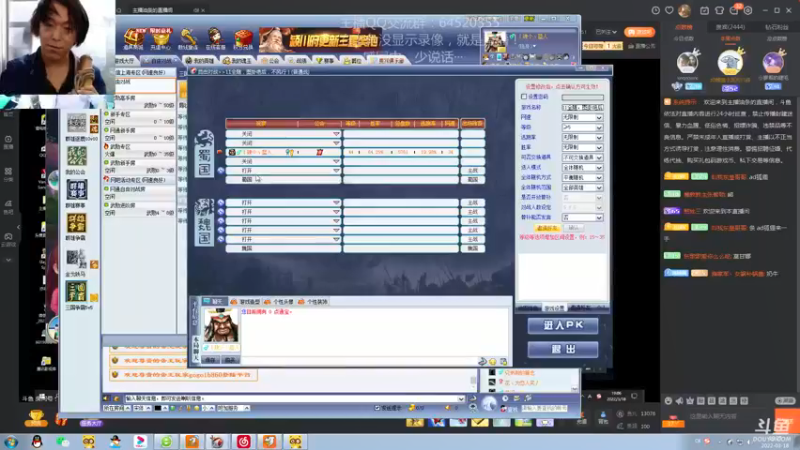Open the 全体随机范围 dropdown
The image size is (800, 450).
[x=583, y=187]
